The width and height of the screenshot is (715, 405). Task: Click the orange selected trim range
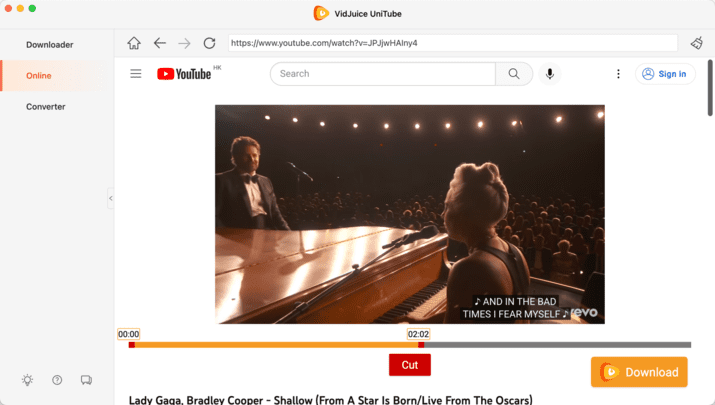pyautogui.click(x=276, y=345)
